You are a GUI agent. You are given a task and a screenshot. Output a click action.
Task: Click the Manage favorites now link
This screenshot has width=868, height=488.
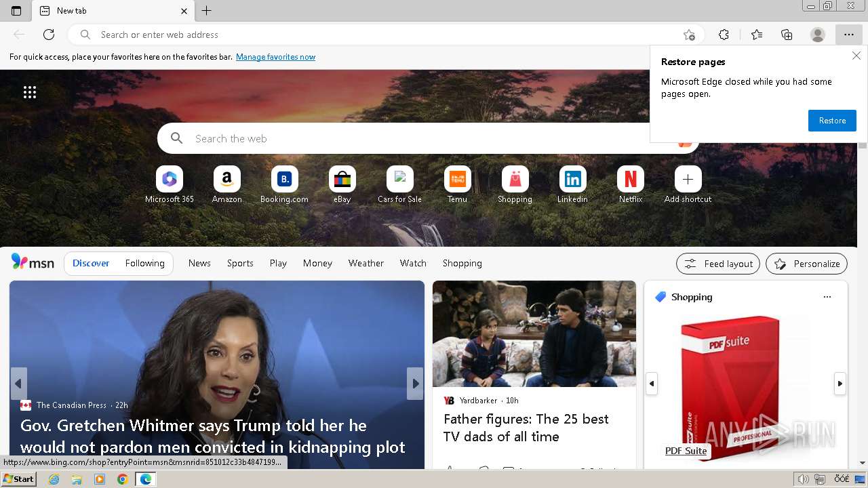coord(275,57)
